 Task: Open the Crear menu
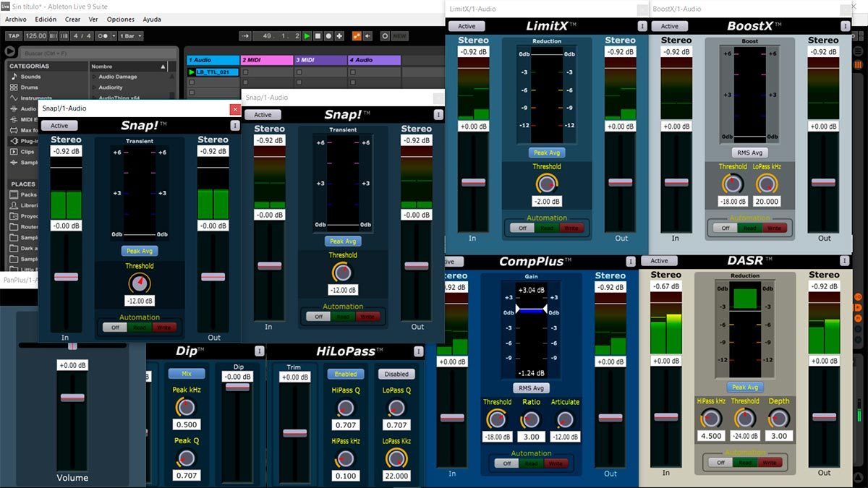pos(72,20)
